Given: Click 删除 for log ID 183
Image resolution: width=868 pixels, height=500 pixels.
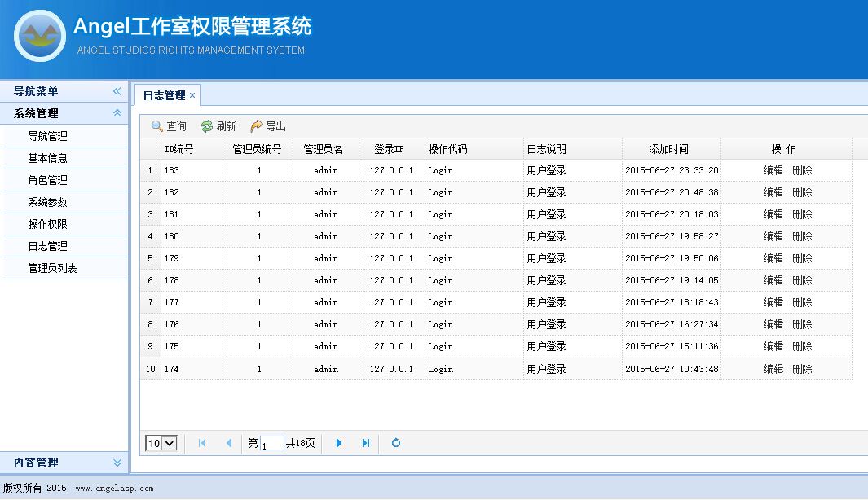Looking at the screenshot, I should tap(802, 170).
